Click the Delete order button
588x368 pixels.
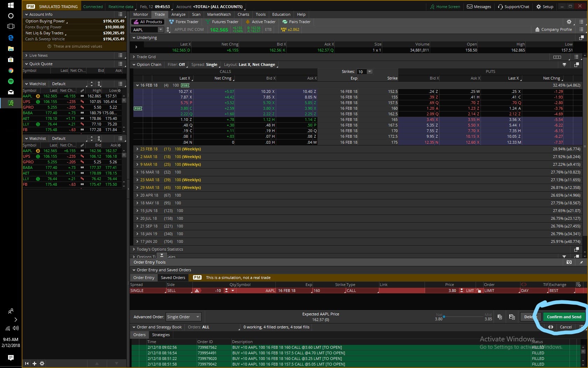[530, 317]
